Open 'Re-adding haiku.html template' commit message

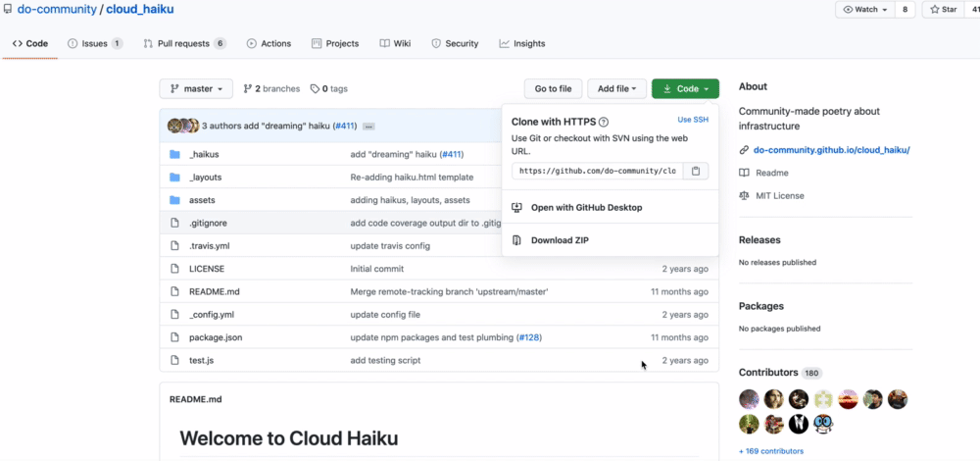(x=412, y=177)
